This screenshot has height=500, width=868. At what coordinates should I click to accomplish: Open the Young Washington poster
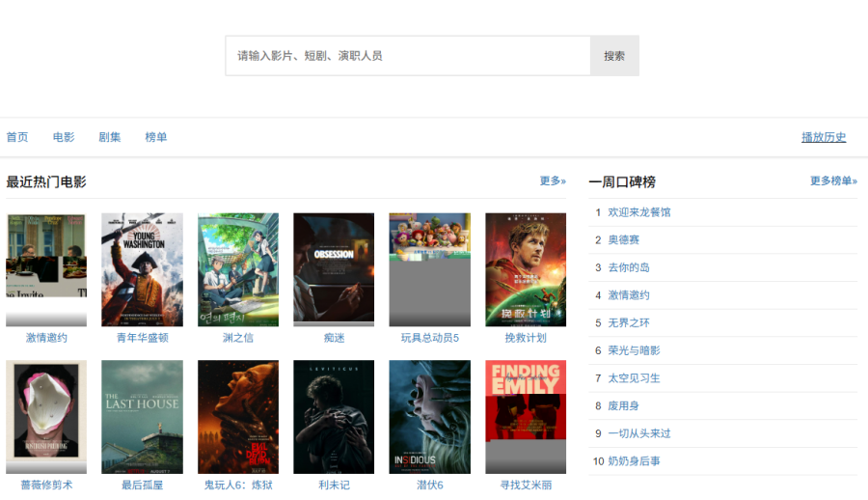coord(143,270)
